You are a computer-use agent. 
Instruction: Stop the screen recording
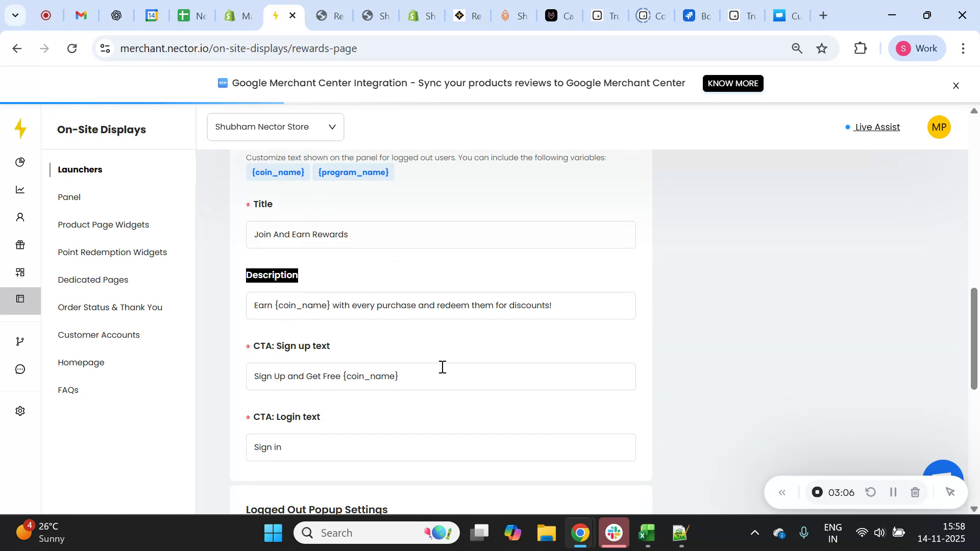pyautogui.click(x=817, y=492)
